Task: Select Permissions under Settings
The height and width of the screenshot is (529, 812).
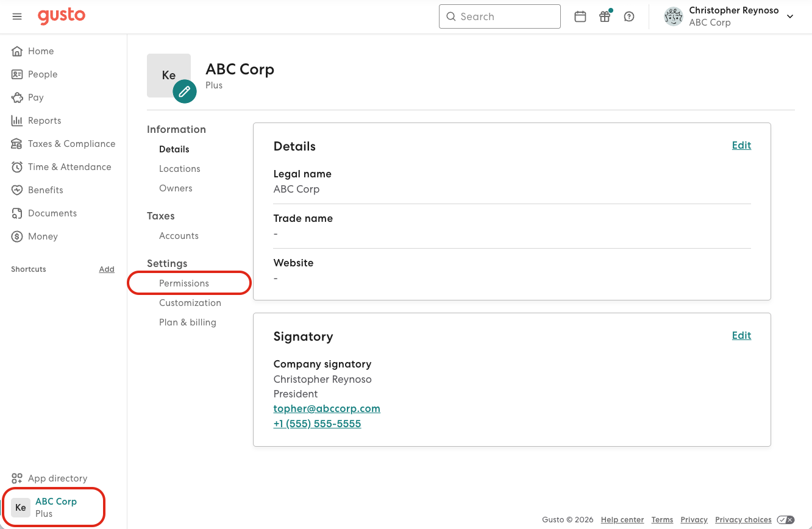Action: point(184,283)
